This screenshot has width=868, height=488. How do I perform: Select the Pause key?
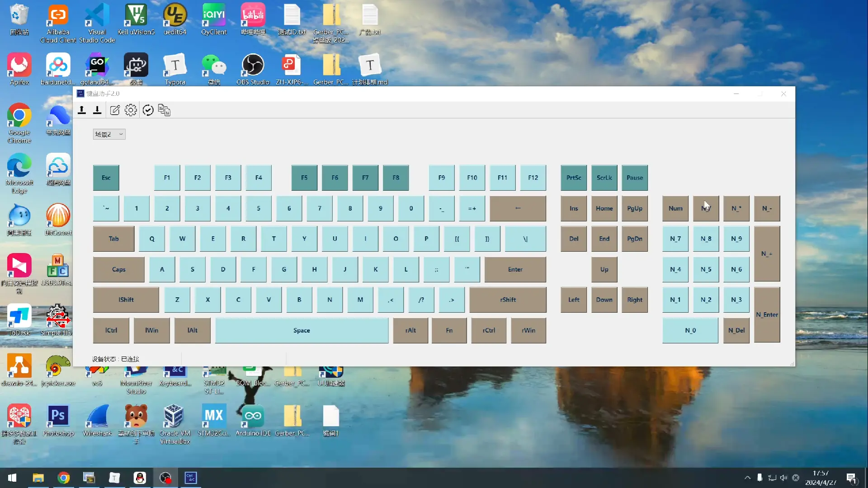click(635, 178)
